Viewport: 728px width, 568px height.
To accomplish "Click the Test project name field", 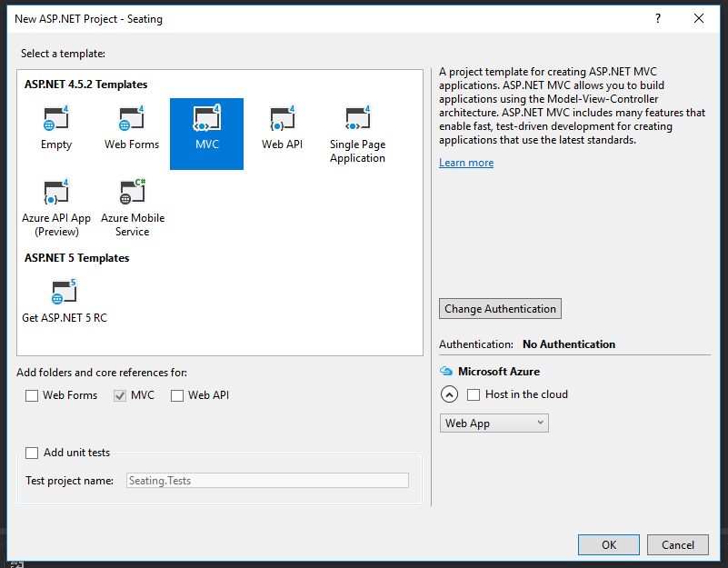I will tap(267, 480).
